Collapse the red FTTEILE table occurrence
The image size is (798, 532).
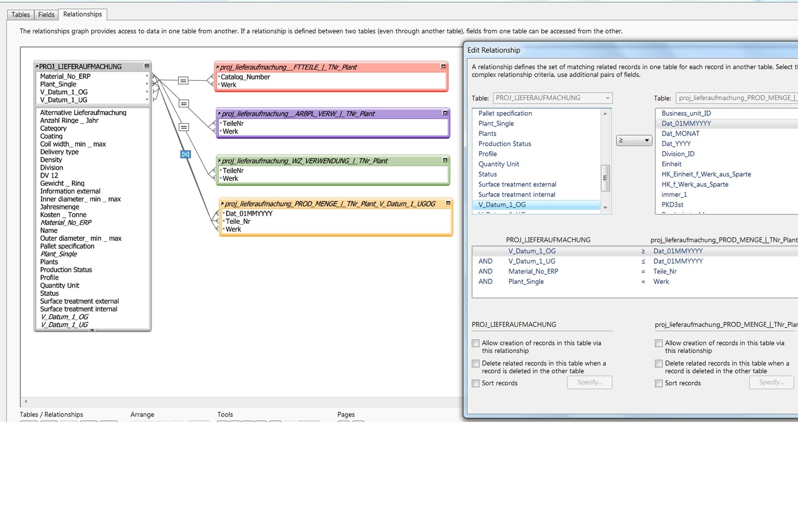pos(443,66)
